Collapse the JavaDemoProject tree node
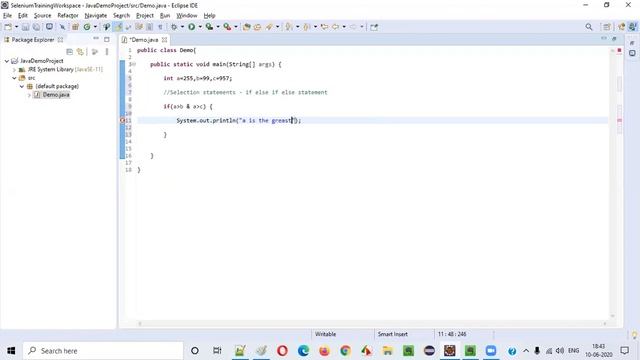 pos(7,61)
